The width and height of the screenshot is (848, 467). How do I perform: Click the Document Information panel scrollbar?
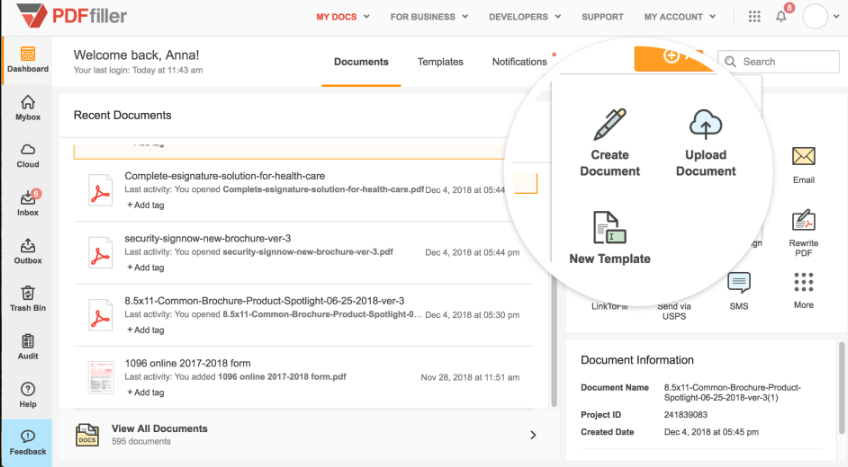click(842, 387)
